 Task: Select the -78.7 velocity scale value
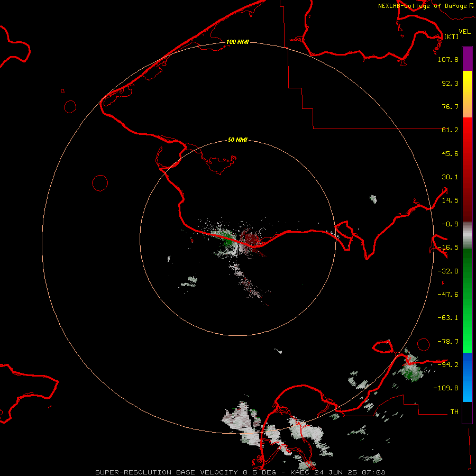(448, 342)
